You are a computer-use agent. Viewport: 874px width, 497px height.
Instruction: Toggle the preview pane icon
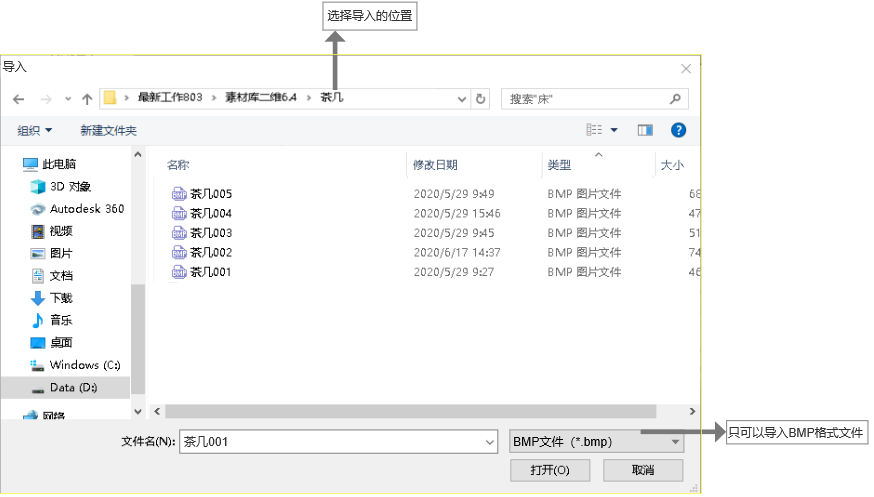(x=645, y=130)
